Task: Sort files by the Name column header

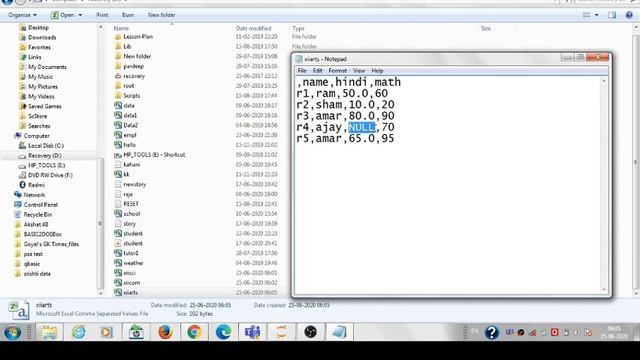Action: (x=121, y=29)
